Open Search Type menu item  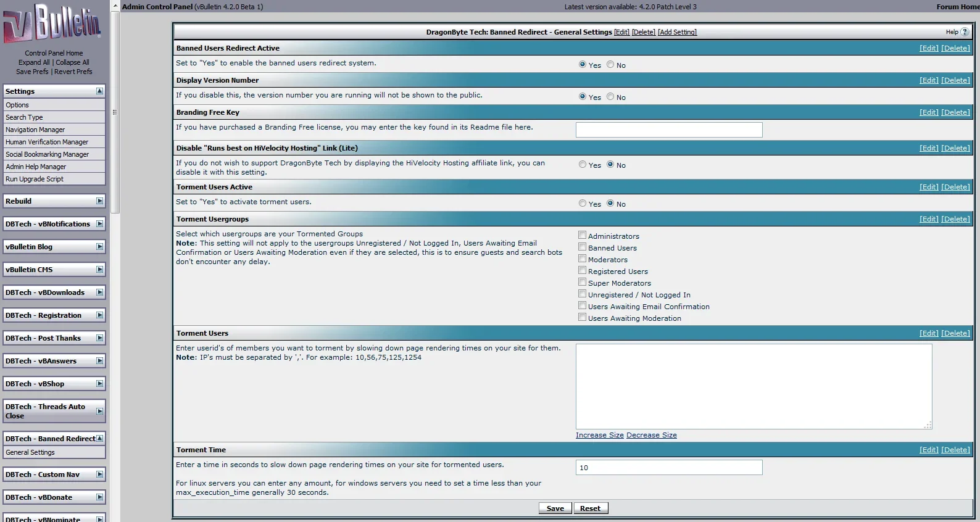pyautogui.click(x=54, y=117)
